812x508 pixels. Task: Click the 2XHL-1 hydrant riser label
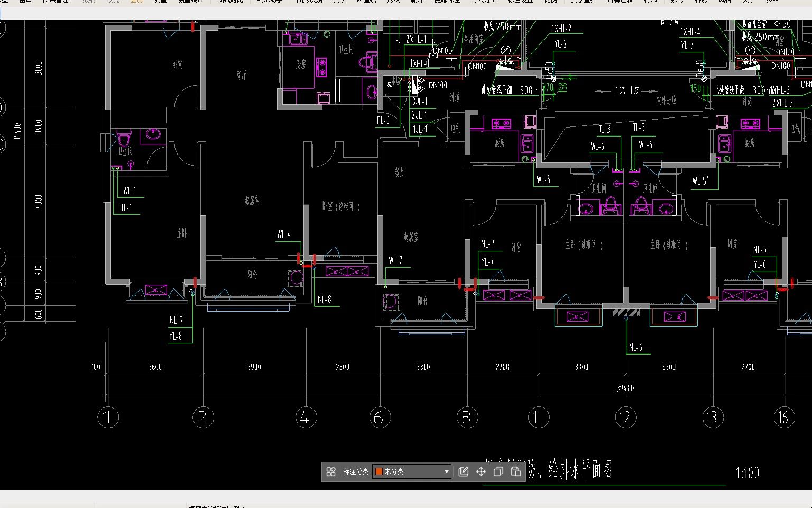(416, 39)
